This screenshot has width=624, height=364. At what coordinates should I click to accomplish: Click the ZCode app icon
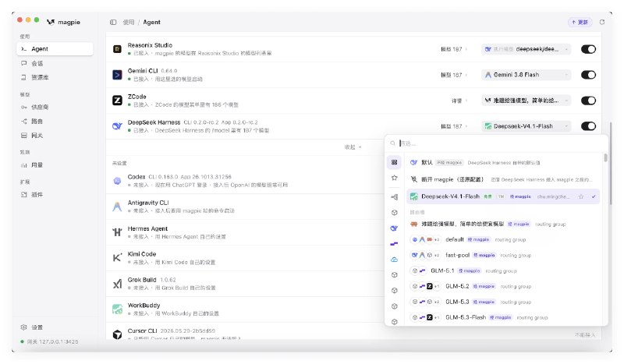click(117, 101)
